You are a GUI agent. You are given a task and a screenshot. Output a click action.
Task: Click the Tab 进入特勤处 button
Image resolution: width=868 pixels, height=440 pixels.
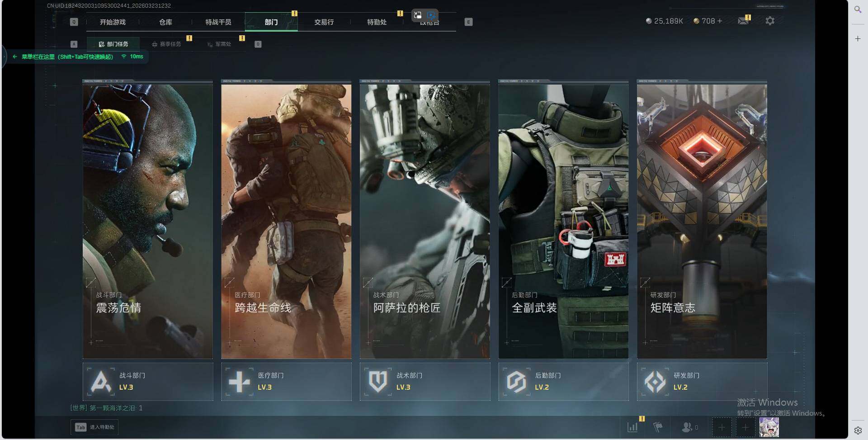coord(94,427)
